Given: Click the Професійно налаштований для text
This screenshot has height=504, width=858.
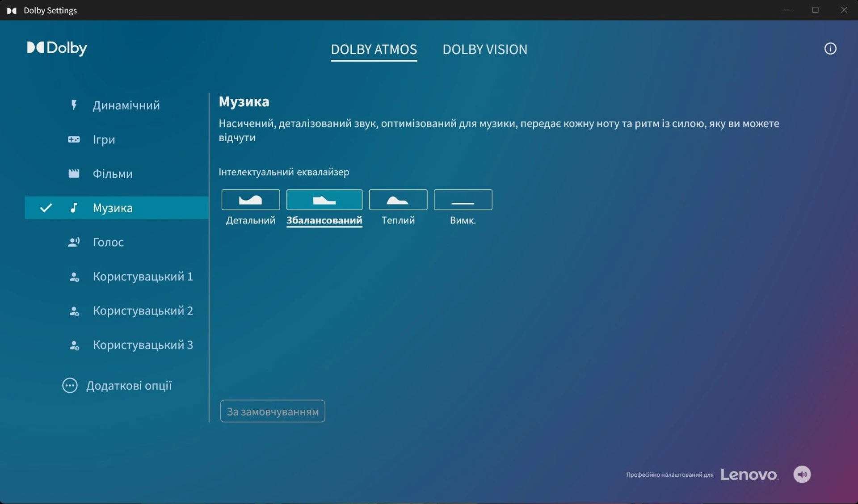Looking at the screenshot, I should (x=670, y=475).
